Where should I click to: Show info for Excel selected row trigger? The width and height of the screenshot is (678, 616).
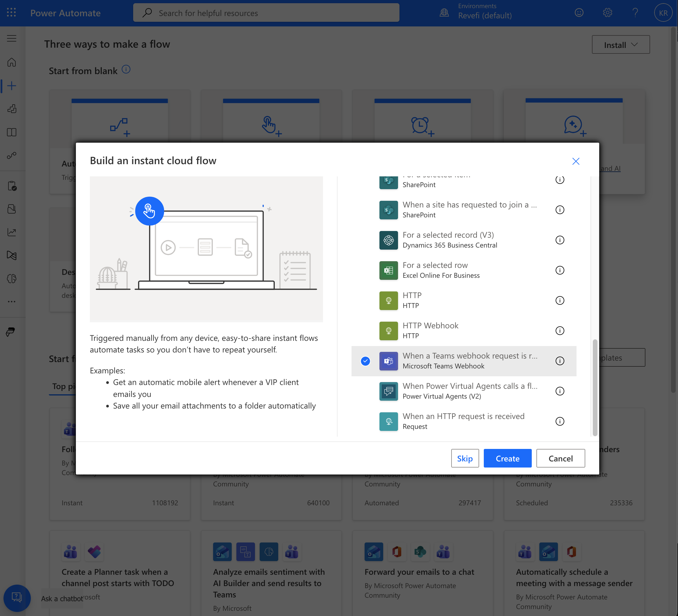[x=560, y=270]
